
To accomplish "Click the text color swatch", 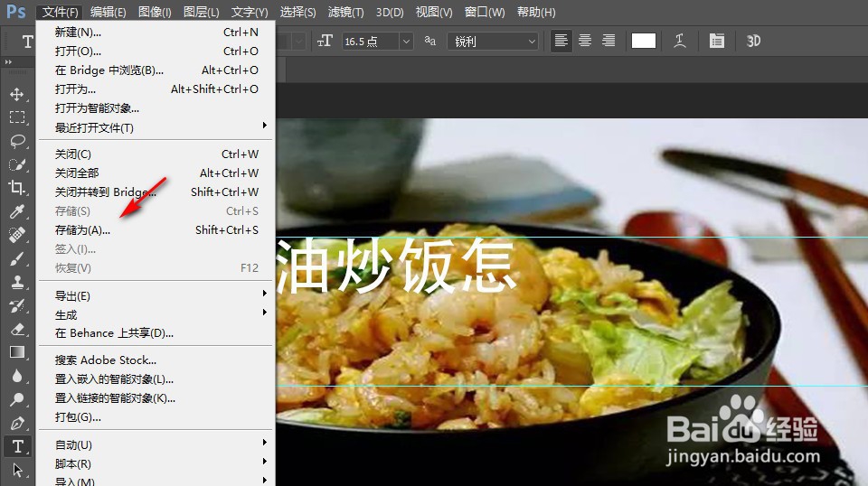I will tap(643, 41).
